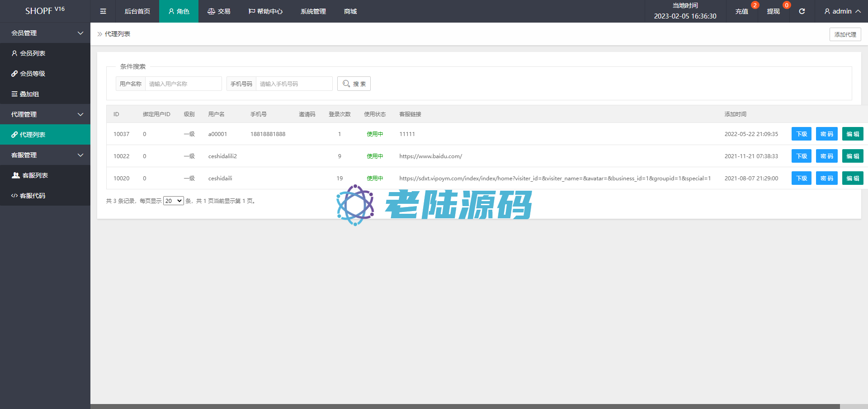Focus the 用户名称 search input field
Image resolution: width=868 pixels, height=409 pixels.
[x=183, y=84]
